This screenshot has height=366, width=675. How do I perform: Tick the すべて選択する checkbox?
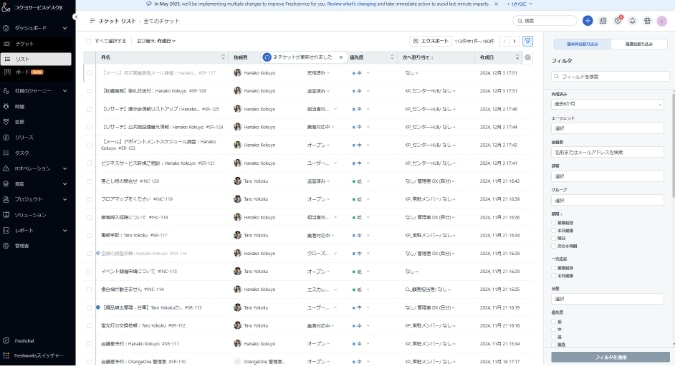click(89, 41)
